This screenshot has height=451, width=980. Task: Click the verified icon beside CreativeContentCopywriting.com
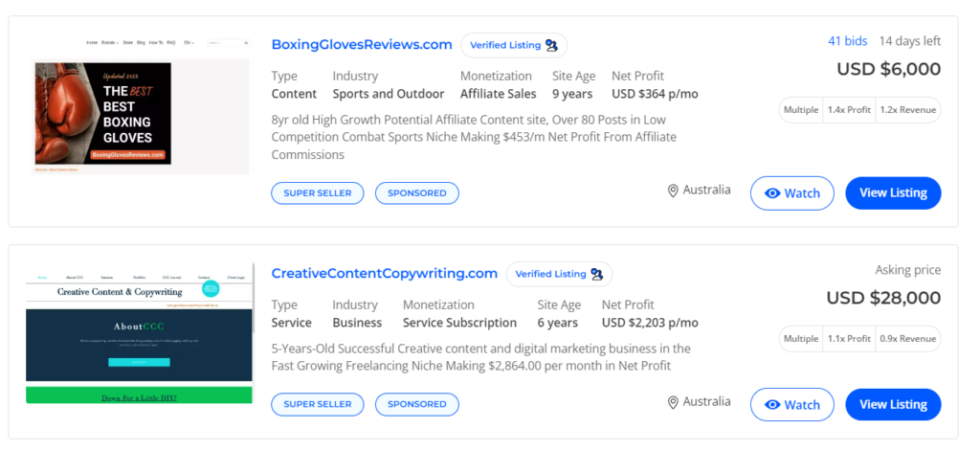click(597, 274)
